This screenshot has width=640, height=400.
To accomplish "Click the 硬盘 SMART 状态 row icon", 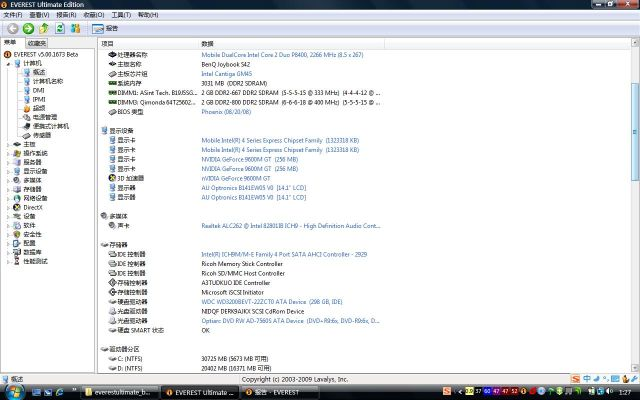I will coord(112,330).
